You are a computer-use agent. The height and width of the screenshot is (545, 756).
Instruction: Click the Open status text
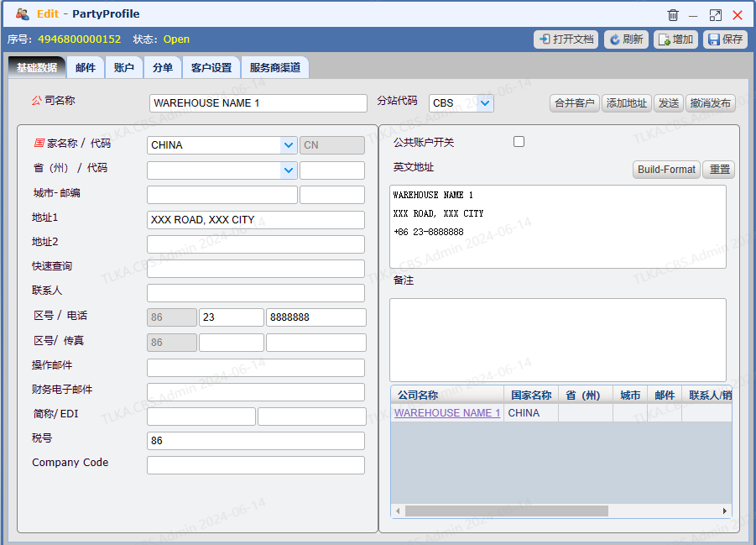click(x=176, y=39)
